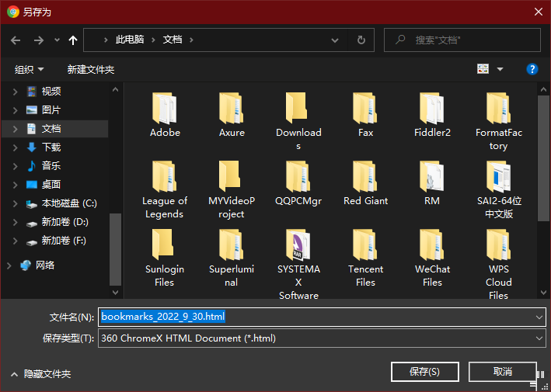Viewport: 551px width, 392px height.
Task: Expand the 视频 tree node
Action: click(x=15, y=92)
